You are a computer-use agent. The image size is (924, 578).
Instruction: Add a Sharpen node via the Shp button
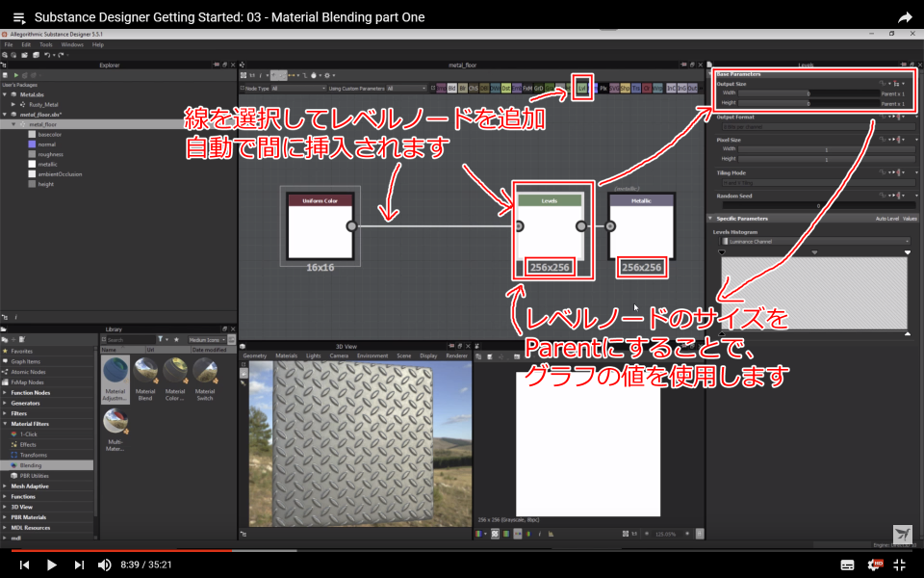point(626,88)
